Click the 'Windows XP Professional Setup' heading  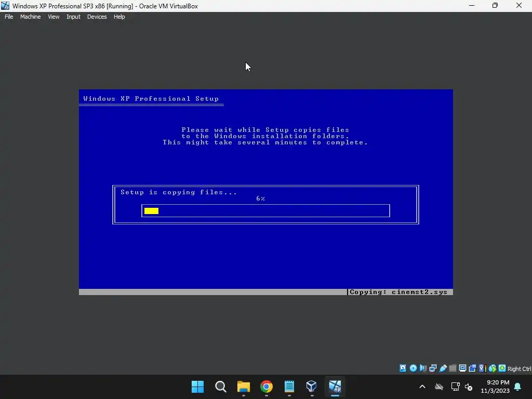pos(151,99)
